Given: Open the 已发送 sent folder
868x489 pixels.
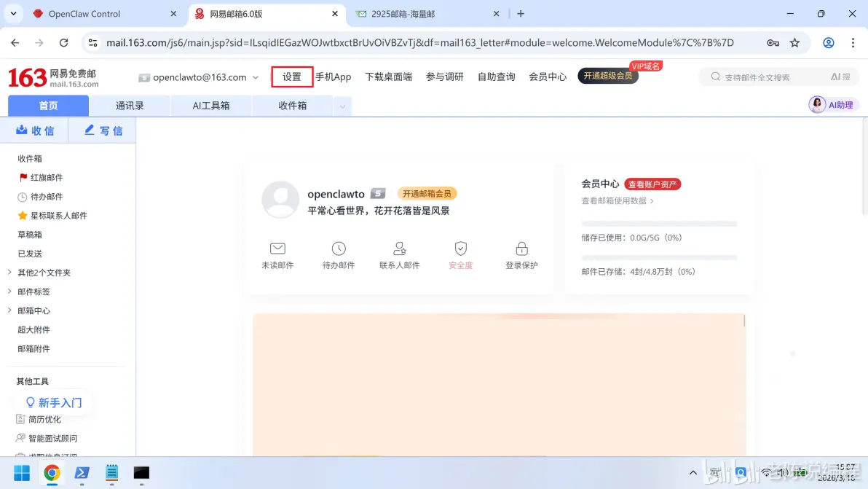Looking at the screenshot, I should pos(30,254).
